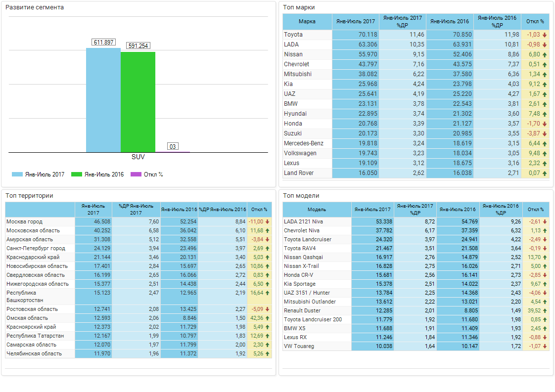Screen dimensions: 555x392
Task: Select the Toyota Landcruiser 200 model cell
Action: coord(317,319)
